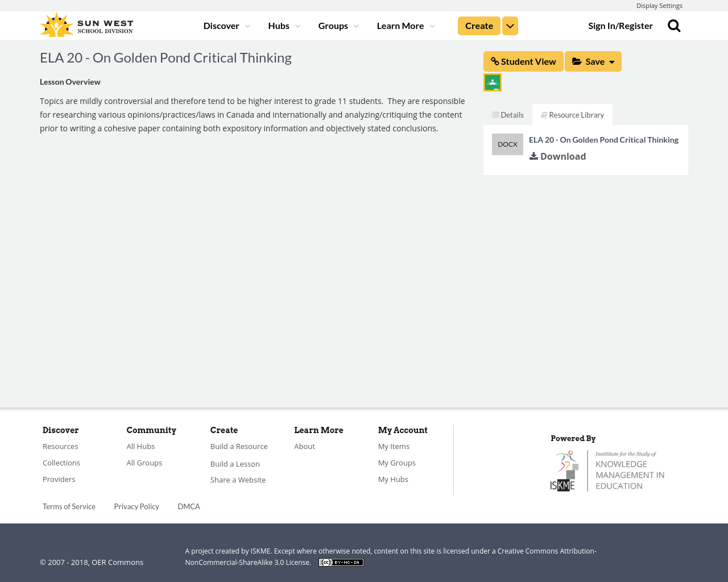Share to Google Classroom icon
This screenshot has width=728, height=582.
click(x=493, y=82)
